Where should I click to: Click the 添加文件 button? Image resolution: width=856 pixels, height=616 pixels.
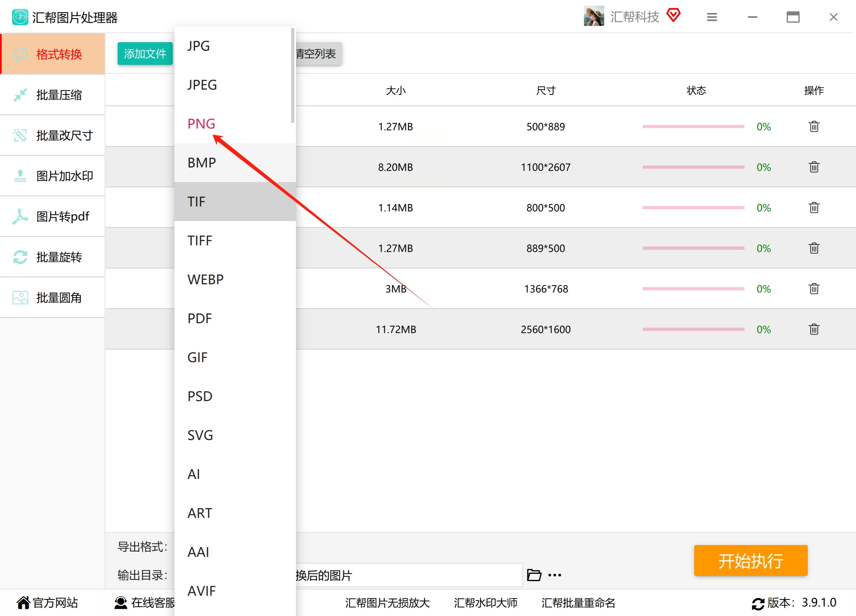145,54
